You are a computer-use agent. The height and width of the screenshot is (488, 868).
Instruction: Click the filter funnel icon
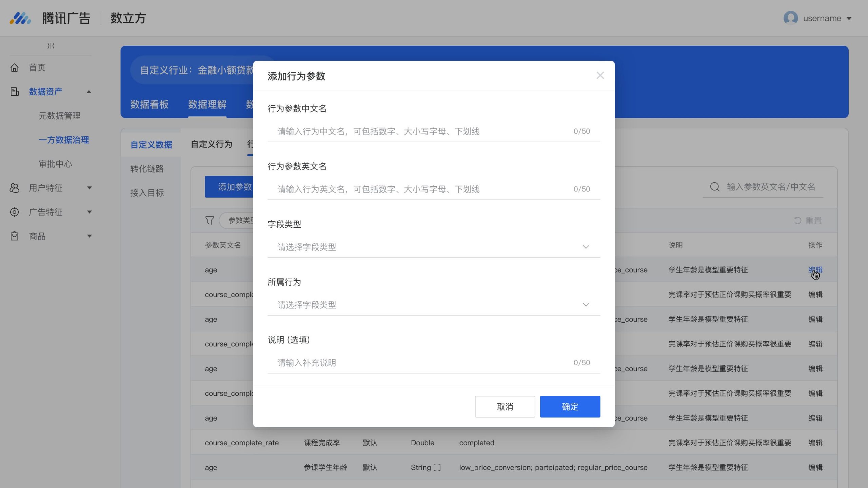(210, 221)
